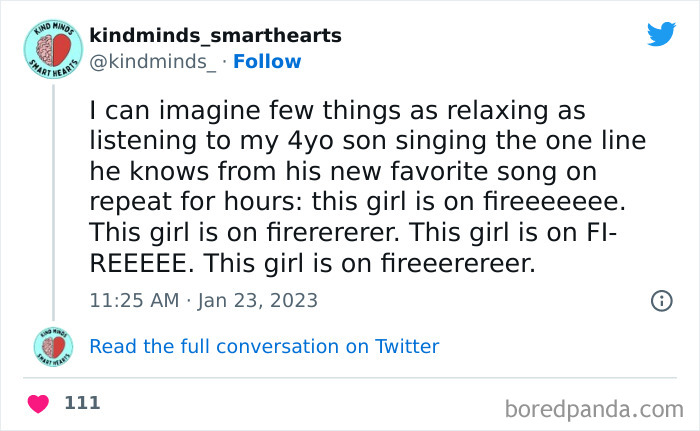
Task: Click the 111 likes count
Action: point(82,403)
